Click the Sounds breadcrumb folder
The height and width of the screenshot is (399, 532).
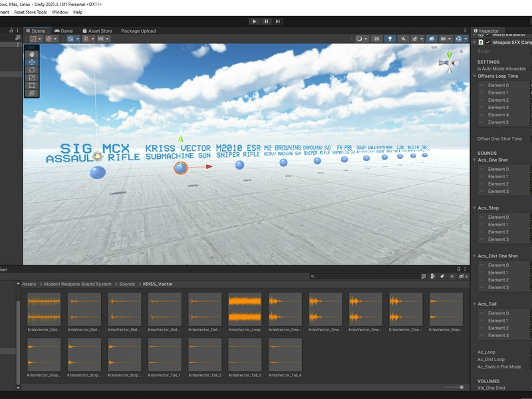(127, 284)
